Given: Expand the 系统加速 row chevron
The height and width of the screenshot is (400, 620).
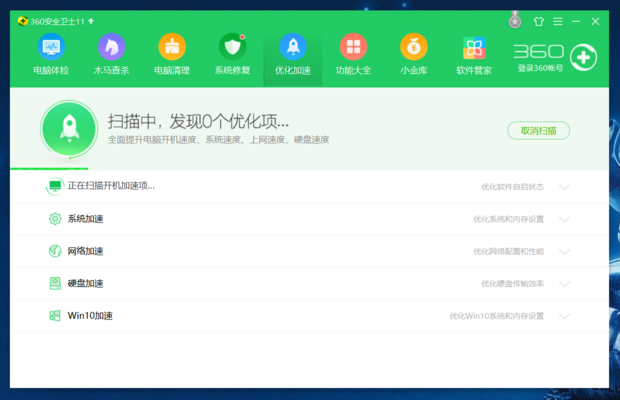Looking at the screenshot, I should [x=565, y=219].
